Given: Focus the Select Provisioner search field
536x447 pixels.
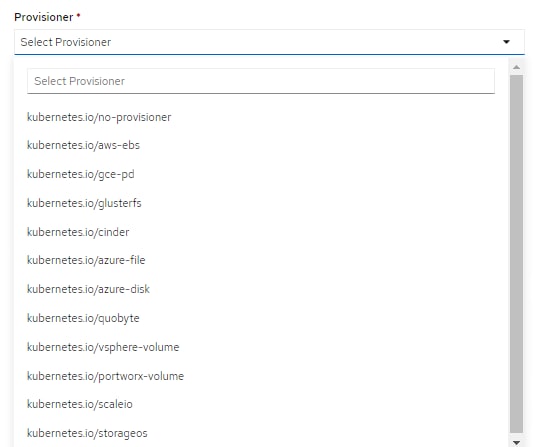Looking at the screenshot, I should pyautogui.click(x=261, y=81).
